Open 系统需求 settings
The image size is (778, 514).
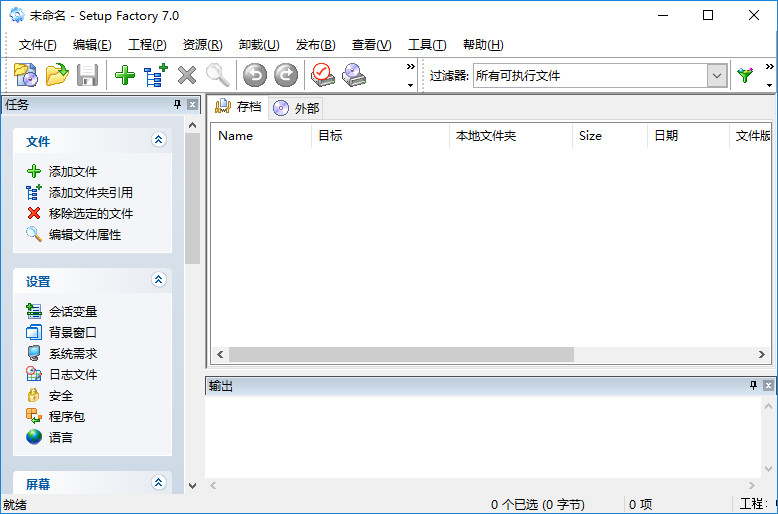point(73,354)
